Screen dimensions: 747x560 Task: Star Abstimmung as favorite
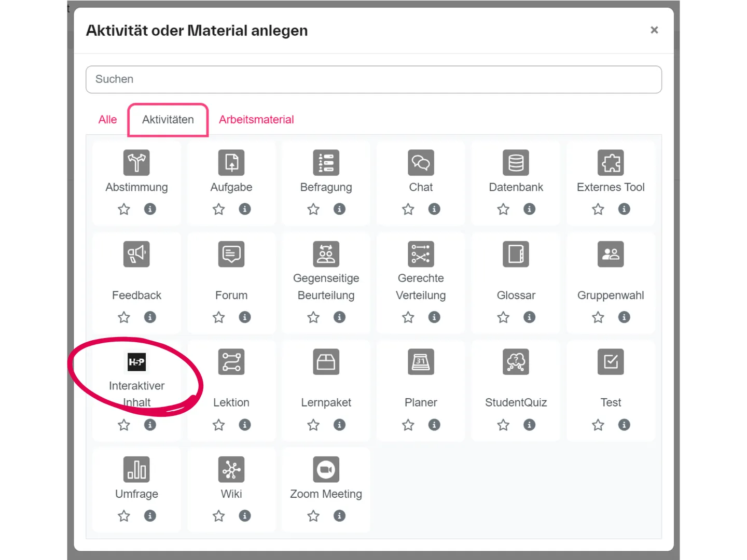pyautogui.click(x=123, y=209)
